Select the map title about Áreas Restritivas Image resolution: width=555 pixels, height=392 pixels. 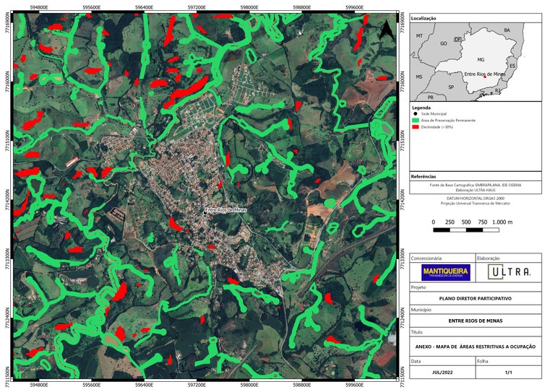476,347
